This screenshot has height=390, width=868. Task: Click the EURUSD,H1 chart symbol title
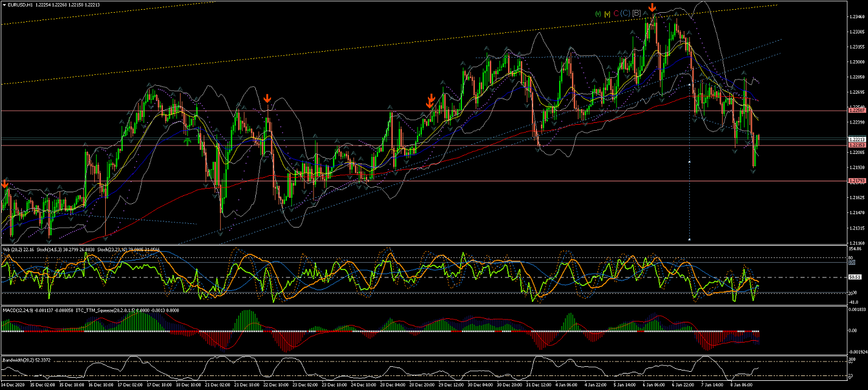tap(21, 4)
